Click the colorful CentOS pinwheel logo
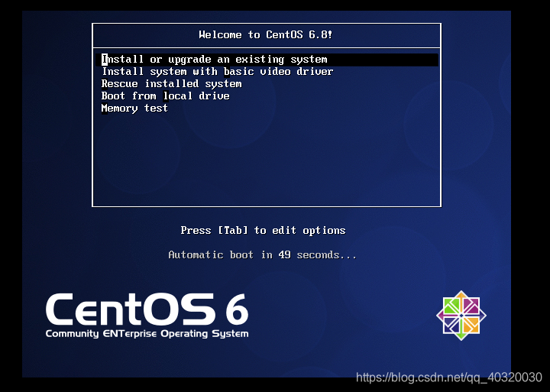550x392 pixels. [461, 316]
